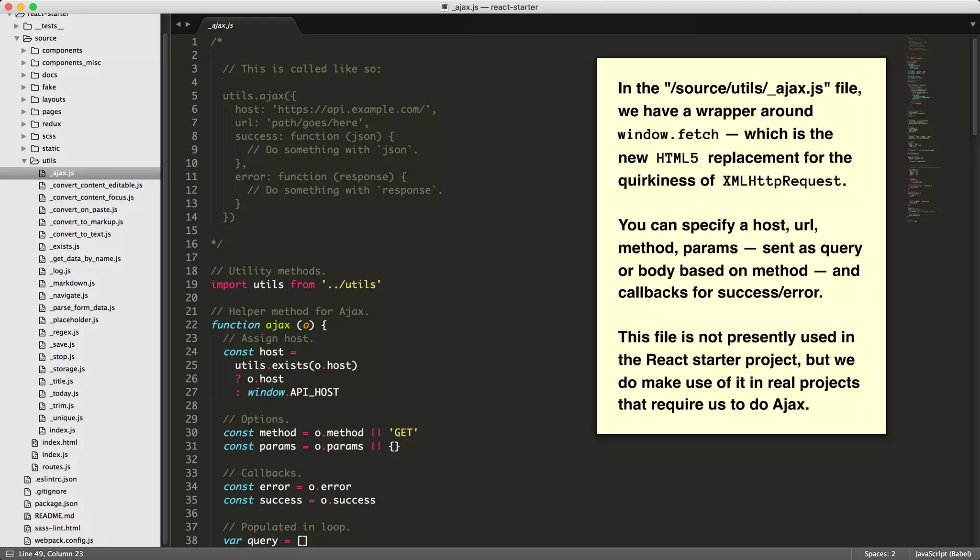980x560 pixels.
Task: Click the Line 49, Column 23 status text
Action: (x=51, y=554)
